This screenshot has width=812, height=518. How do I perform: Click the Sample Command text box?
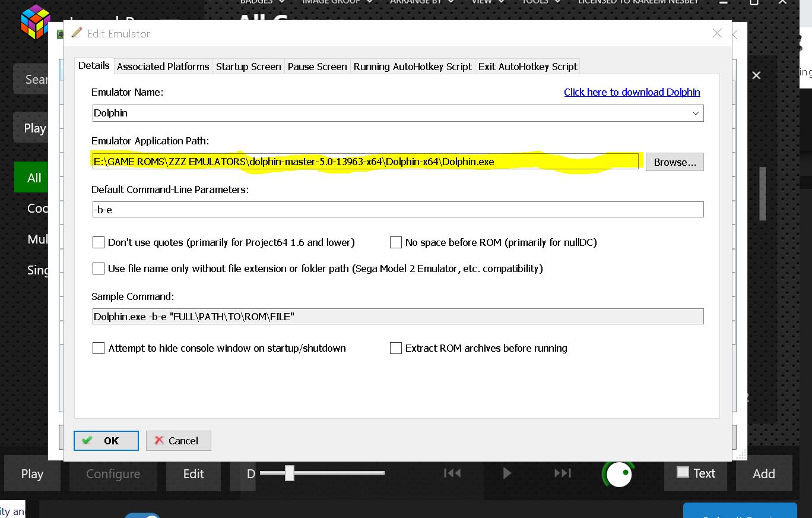tap(398, 317)
